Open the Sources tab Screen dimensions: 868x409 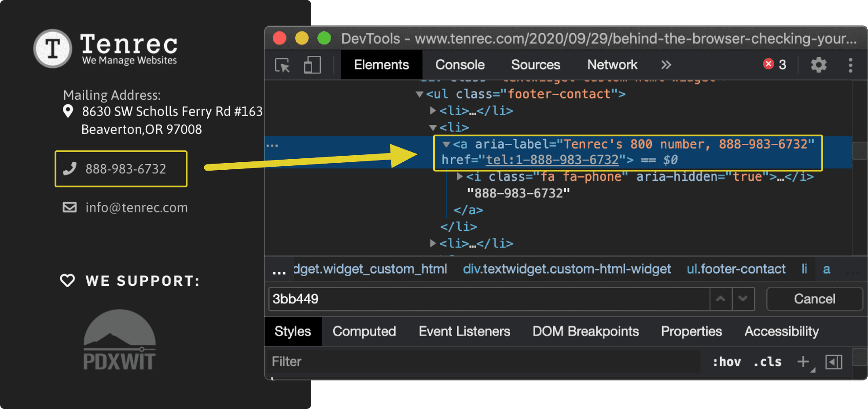[535, 65]
